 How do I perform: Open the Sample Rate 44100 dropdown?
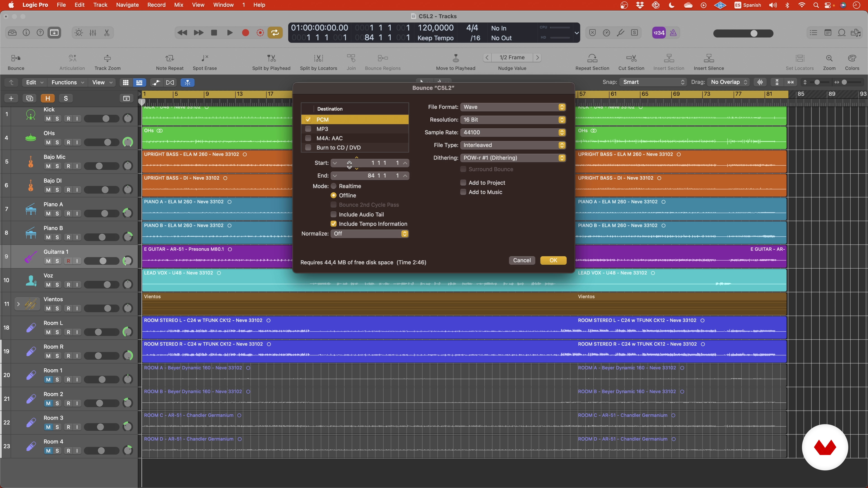tap(513, 132)
